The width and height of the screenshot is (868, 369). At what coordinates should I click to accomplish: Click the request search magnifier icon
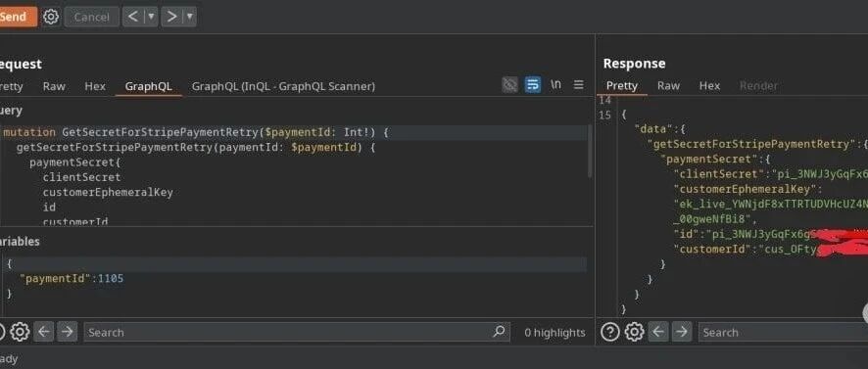(499, 332)
